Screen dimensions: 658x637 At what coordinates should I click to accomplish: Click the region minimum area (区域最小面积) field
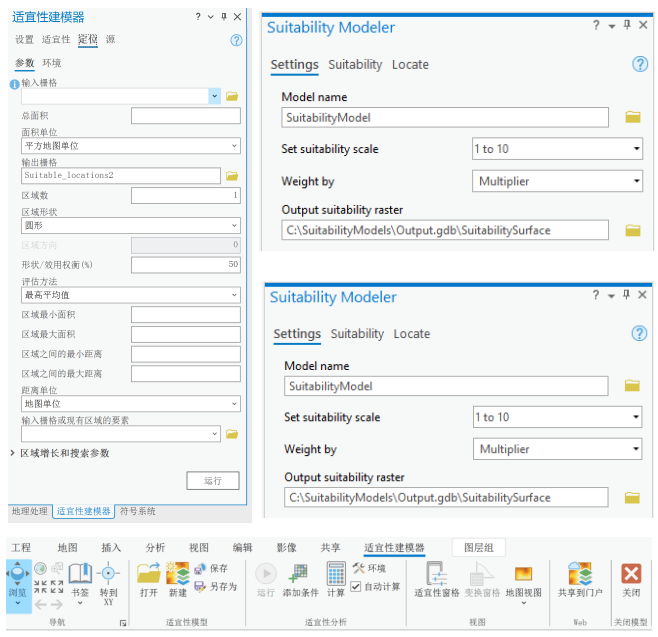tap(185, 315)
